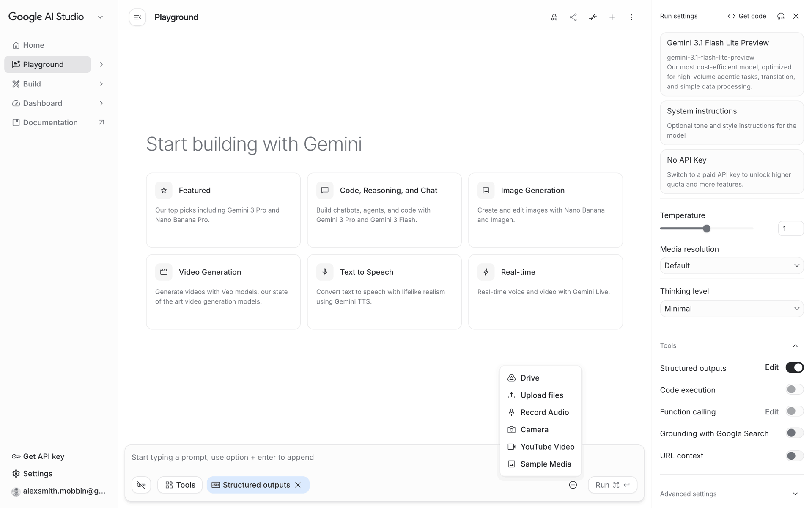Click the Dashboard gauge icon in sidebar
Image resolution: width=812 pixels, height=508 pixels.
pos(16,103)
